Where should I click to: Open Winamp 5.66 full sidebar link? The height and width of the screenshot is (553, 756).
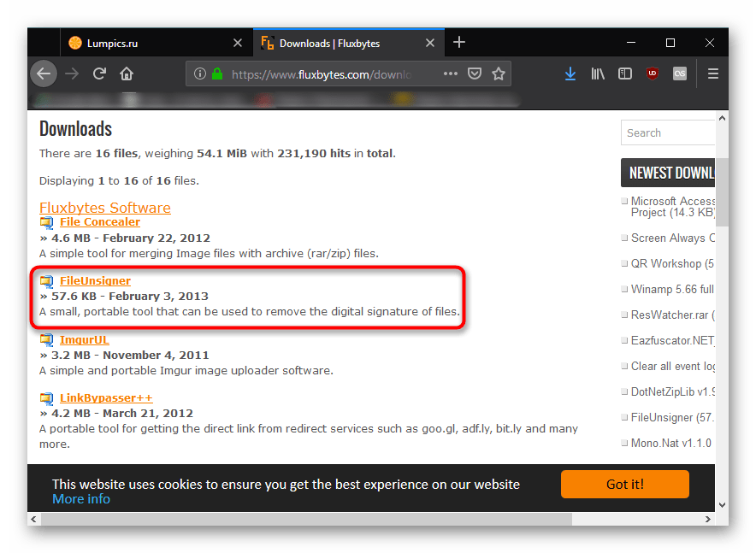672,289
